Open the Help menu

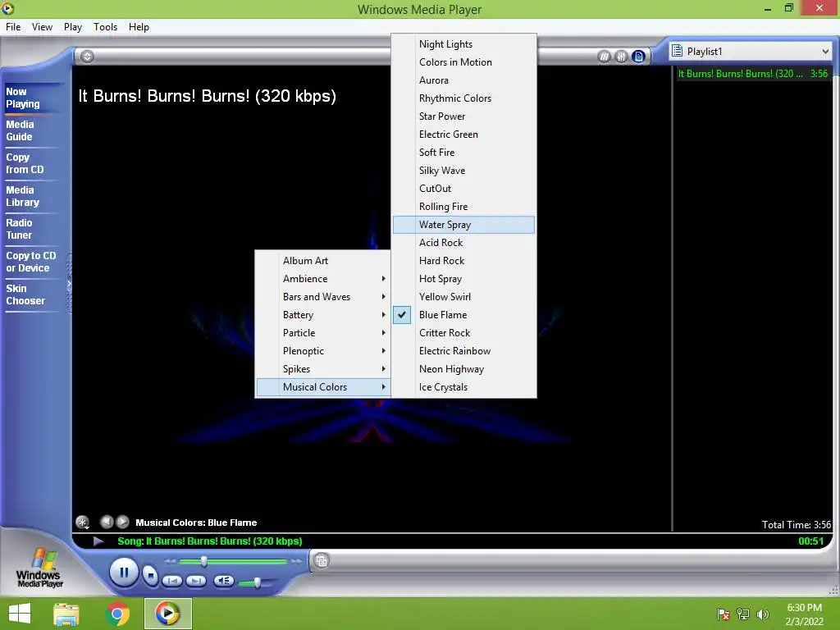click(x=139, y=27)
